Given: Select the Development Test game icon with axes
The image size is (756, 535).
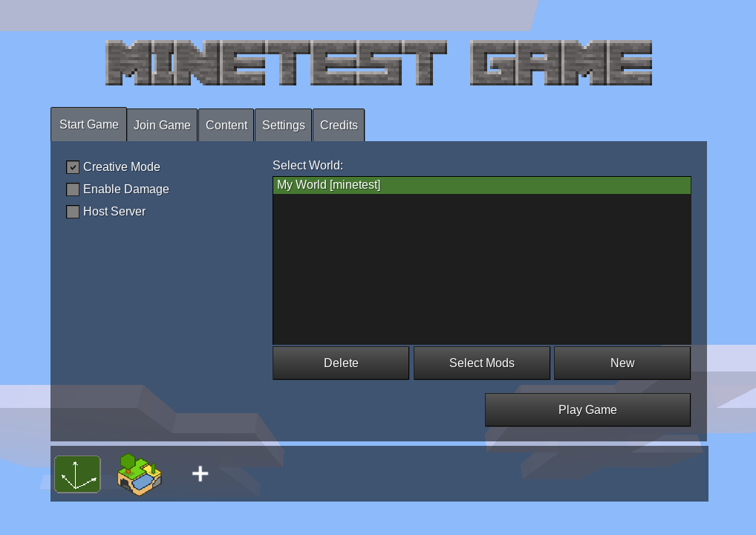Looking at the screenshot, I should 77,474.
